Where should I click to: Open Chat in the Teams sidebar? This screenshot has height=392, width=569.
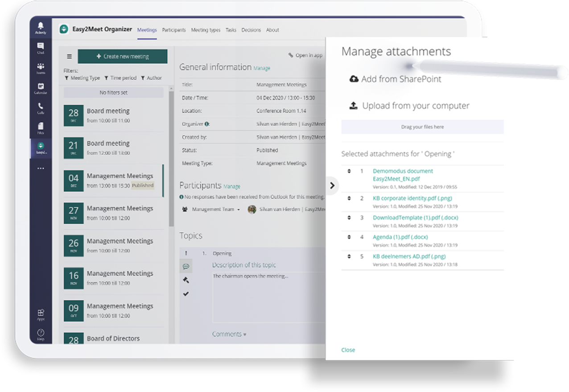[41, 48]
